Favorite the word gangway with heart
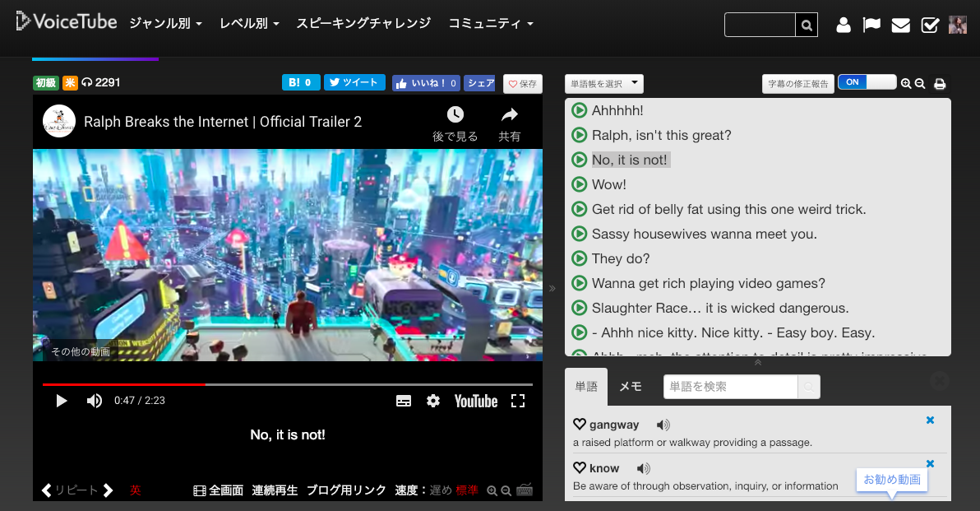This screenshot has height=511, width=980. click(x=580, y=424)
